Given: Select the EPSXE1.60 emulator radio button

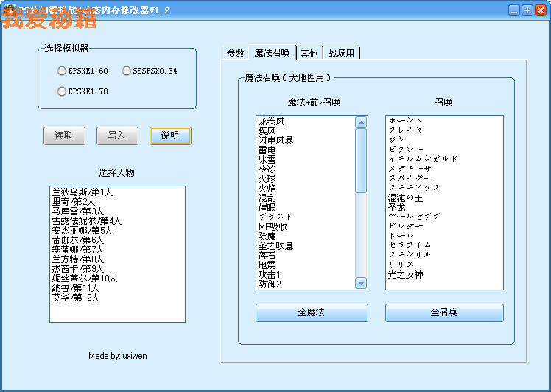Looking at the screenshot, I should (x=62, y=71).
